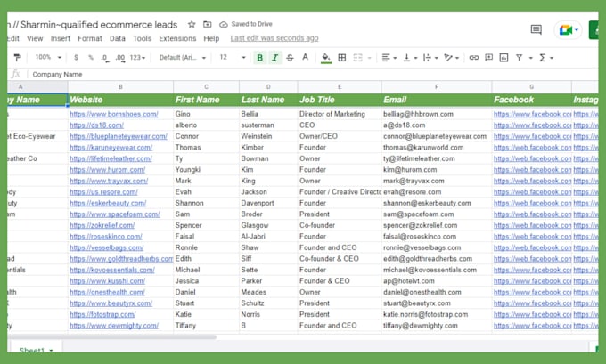The image size is (606, 364).
Task: Click the Borders icon
Action: point(342,58)
